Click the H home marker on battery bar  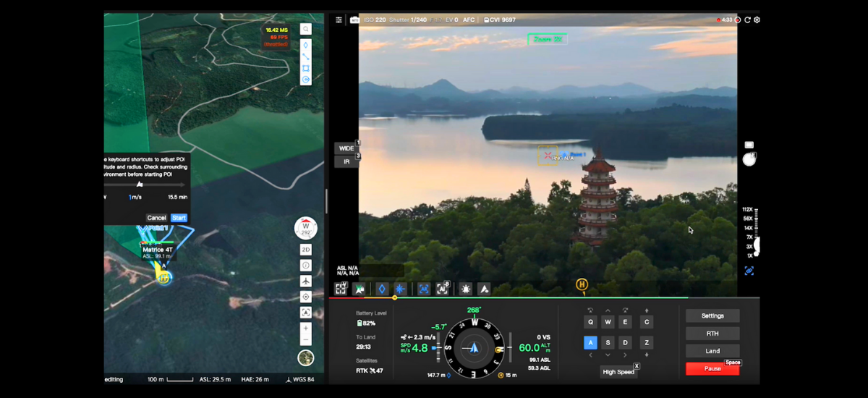(582, 284)
